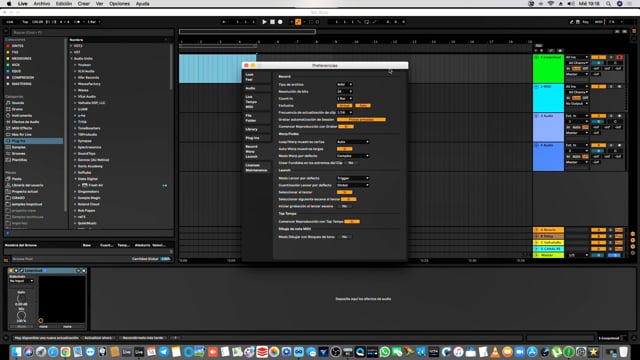This screenshot has width=640, height=360.
Task: Open Cuantización Lanzar por defecto dropdown
Action: click(x=353, y=185)
